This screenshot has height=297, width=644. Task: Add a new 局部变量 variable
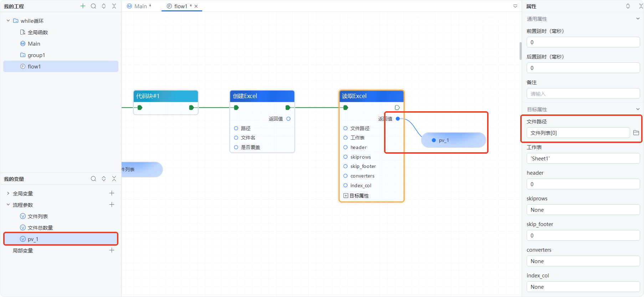[x=112, y=250]
